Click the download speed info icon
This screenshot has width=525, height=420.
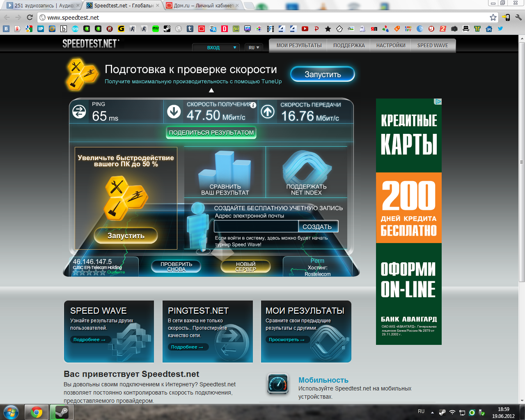(253, 105)
